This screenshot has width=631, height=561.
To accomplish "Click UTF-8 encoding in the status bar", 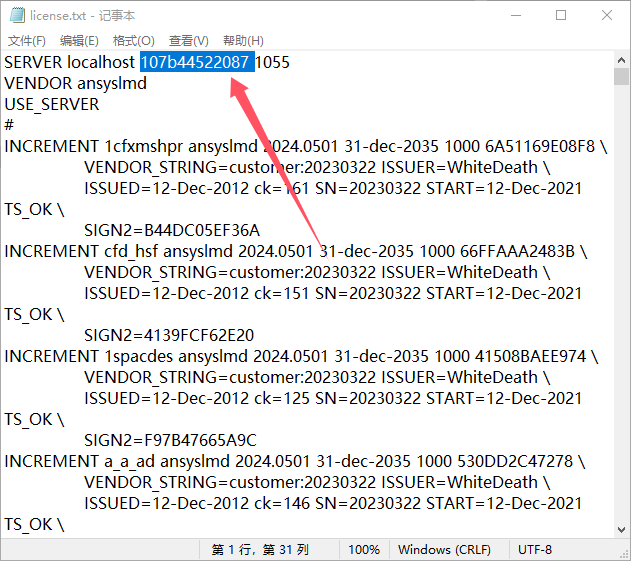I will [535, 549].
